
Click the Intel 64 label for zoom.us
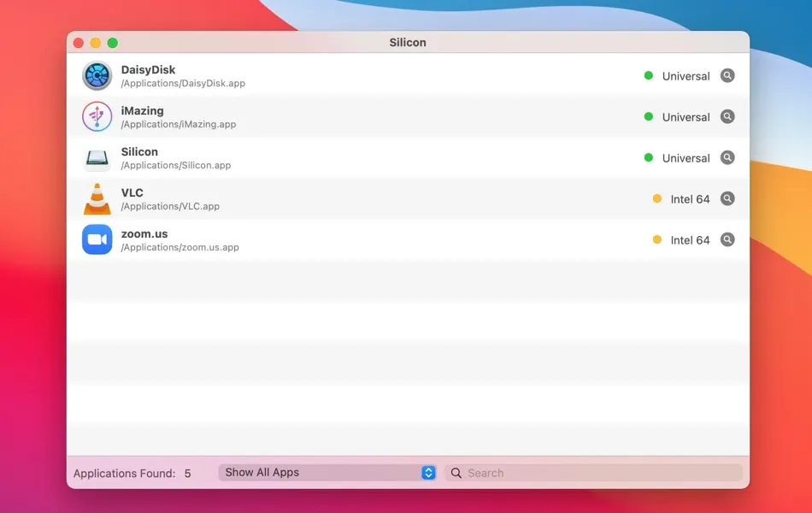(x=691, y=239)
